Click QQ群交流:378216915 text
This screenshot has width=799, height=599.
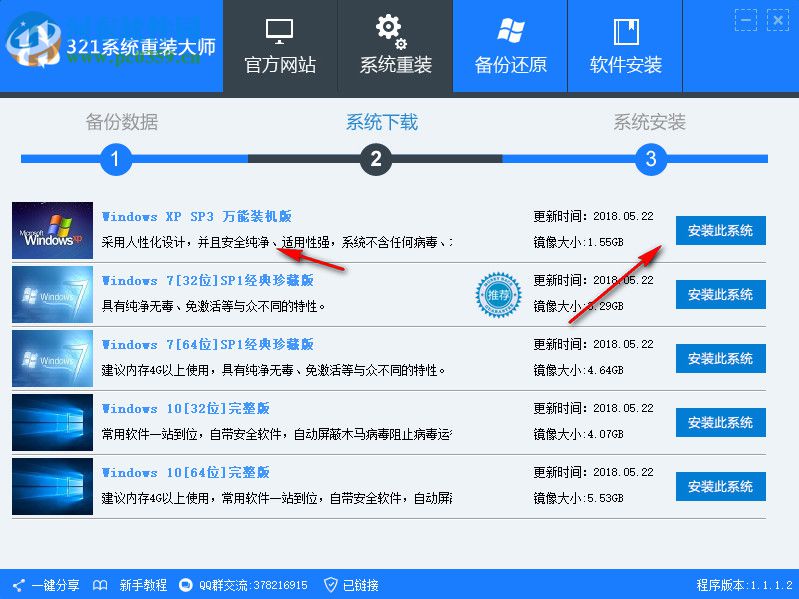pyautogui.click(x=253, y=585)
